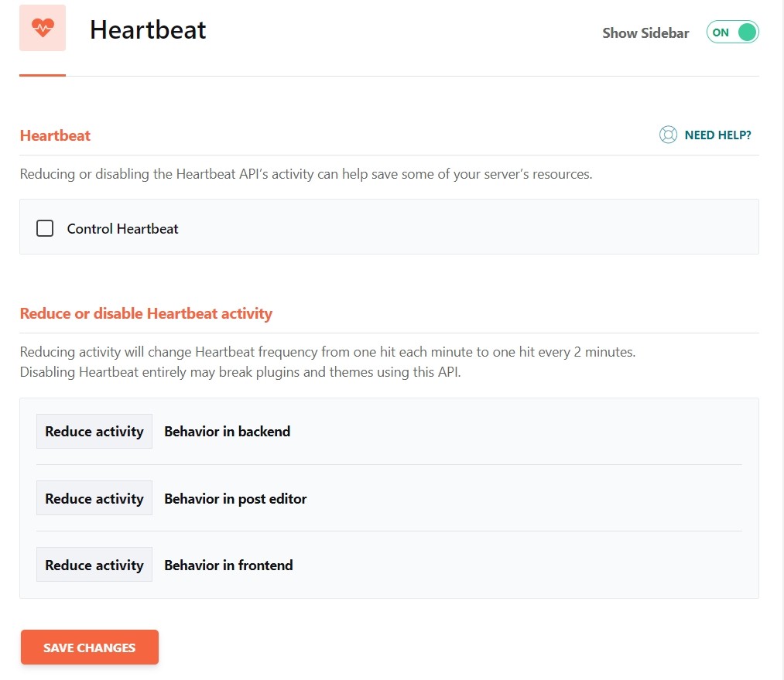The height and width of the screenshot is (680, 784).
Task: Click the description about saving server's resources
Action: click(306, 174)
